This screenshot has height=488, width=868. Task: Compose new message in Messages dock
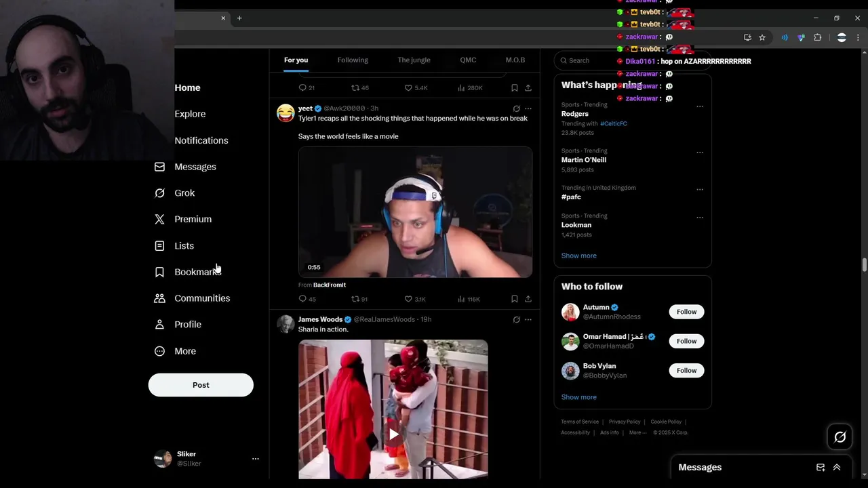(x=821, y=468)
